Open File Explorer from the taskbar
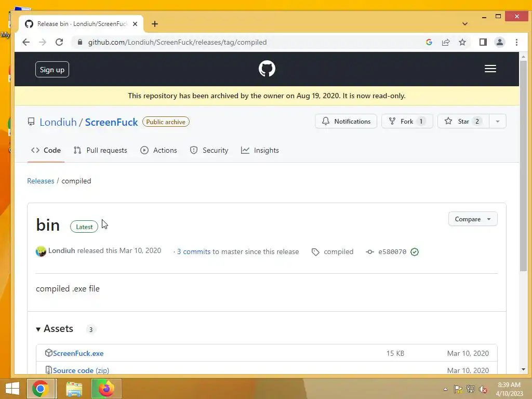The image size is (532, 399). [x=74, y=389]
